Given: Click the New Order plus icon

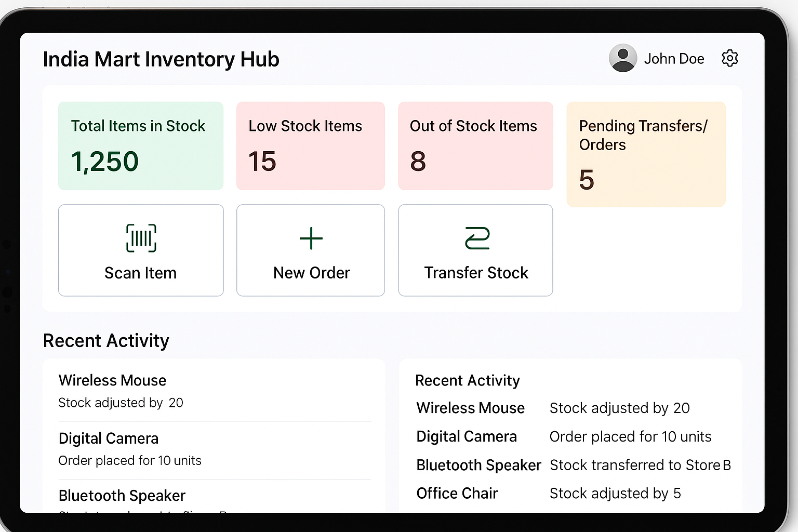Looking at the screenshot, I should 310,238.
